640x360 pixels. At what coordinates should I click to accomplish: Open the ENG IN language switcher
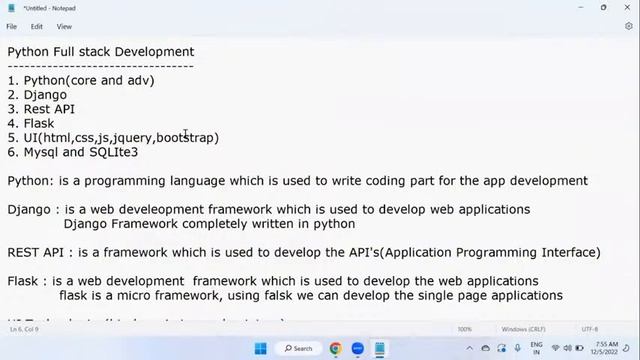point(536,348)
